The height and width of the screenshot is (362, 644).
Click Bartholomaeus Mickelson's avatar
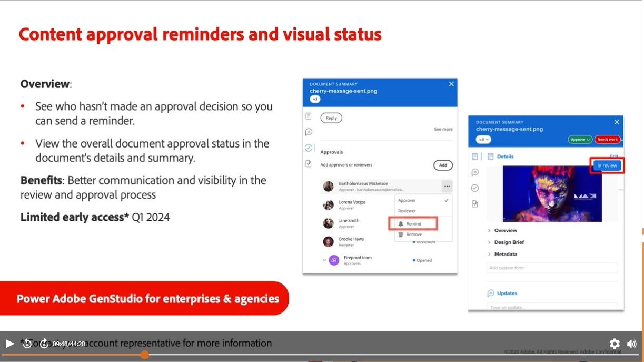[x=328, y=187]
